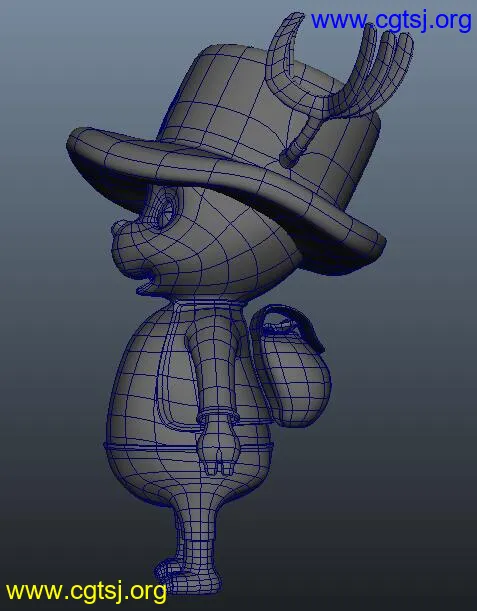Click the character's eye mesh
Viewport: 477px width, 611px height.
(166, 210)
